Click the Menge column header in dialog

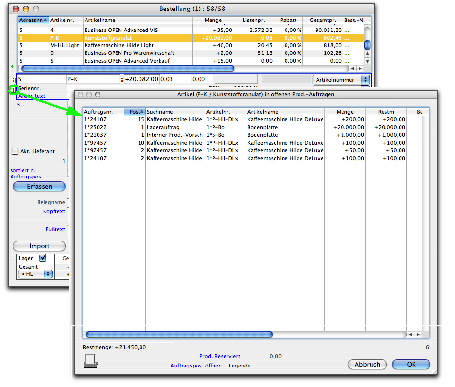pyautogui.click(x=345, y=112)
